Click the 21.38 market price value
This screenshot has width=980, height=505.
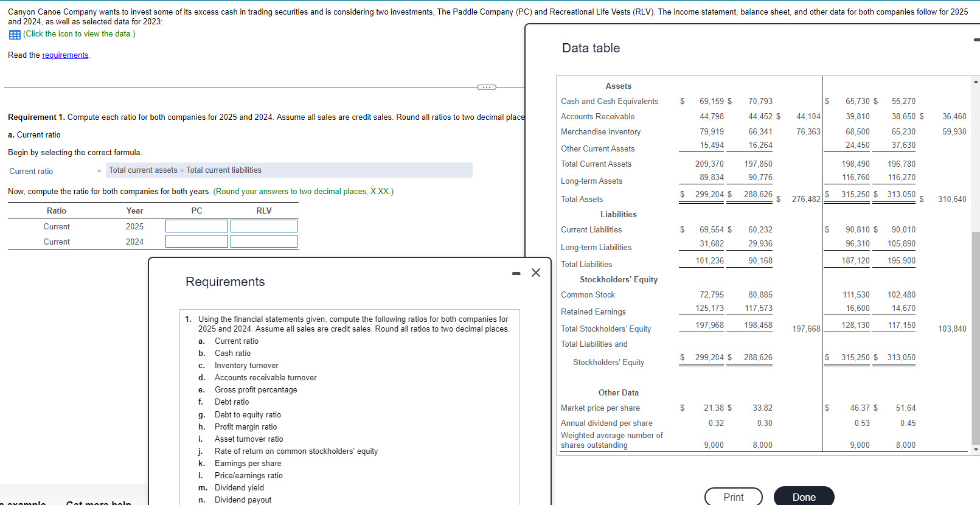click(714, 408)
